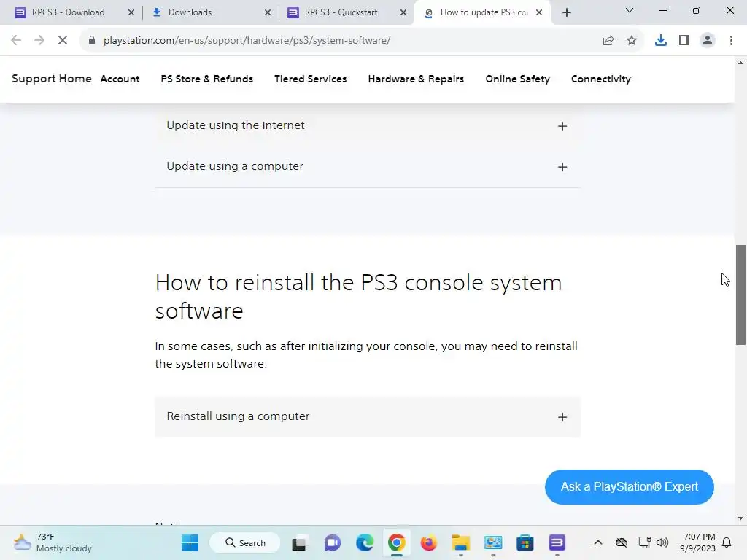Open PS Store & Refunds menu
This screenshot has width=747, height=560.
tap(206, 79)
